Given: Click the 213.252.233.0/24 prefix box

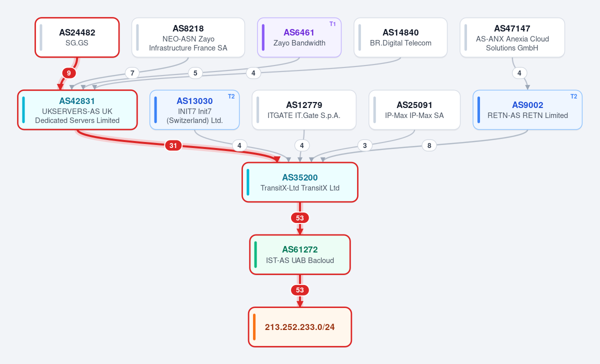Looking at the screenshot, I should 300,327.
